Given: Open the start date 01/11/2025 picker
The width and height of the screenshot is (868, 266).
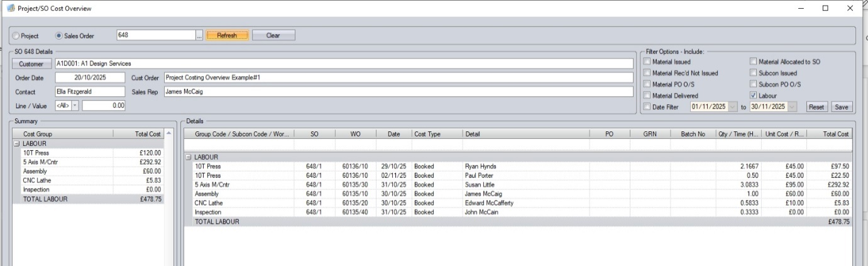Looking at the screenshot, I should (x=733, y=107).
